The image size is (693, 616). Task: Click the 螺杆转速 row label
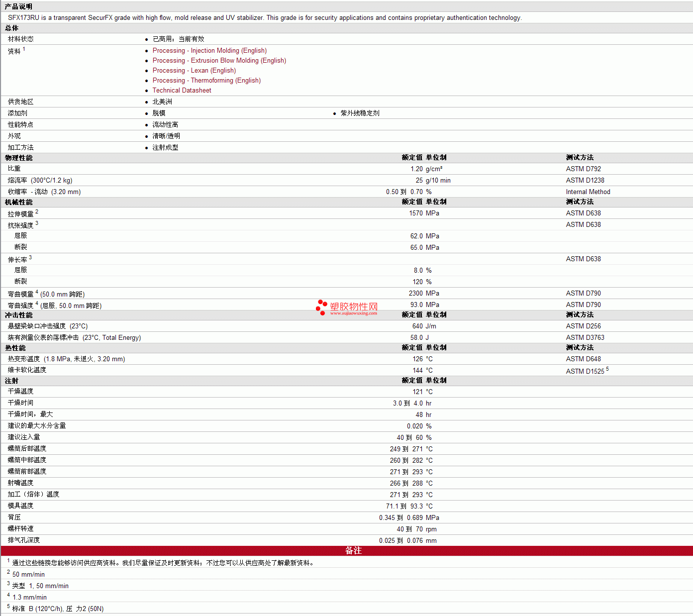[x=21, y=529]
